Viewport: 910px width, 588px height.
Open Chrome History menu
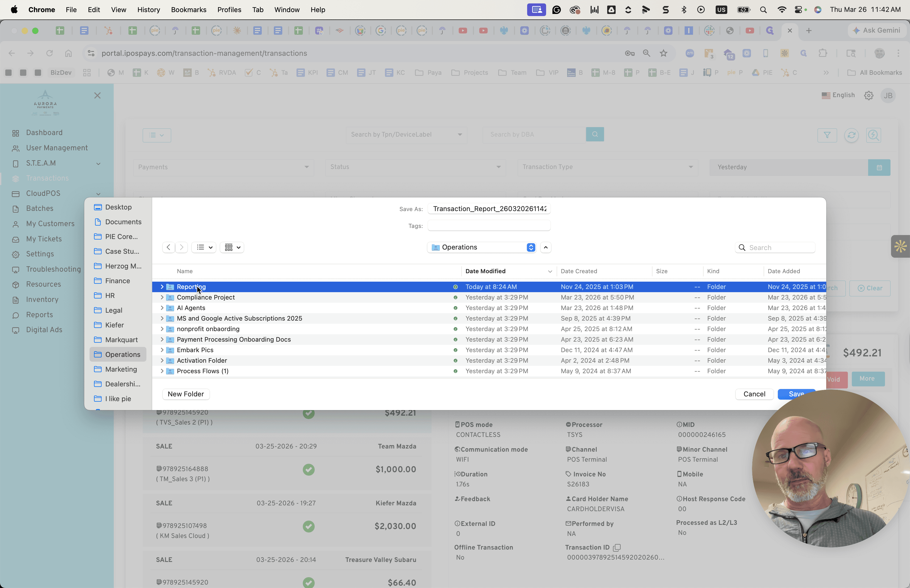(x=149, y=9)
